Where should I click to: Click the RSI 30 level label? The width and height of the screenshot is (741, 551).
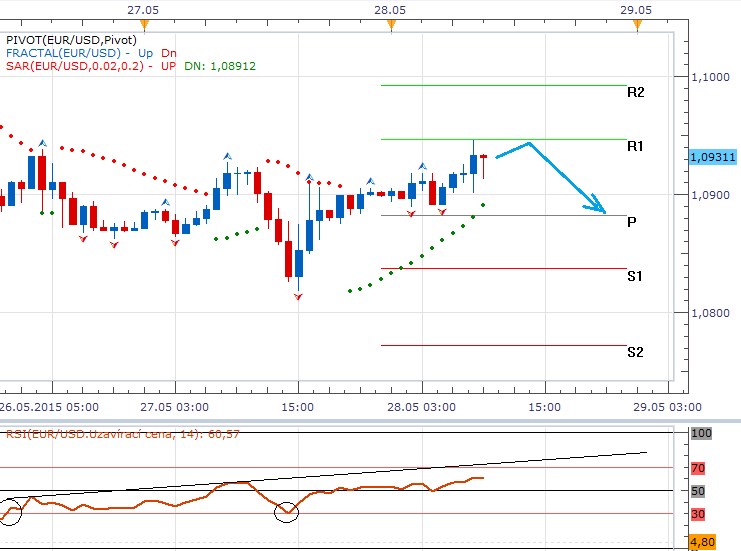tap(698, 514)
